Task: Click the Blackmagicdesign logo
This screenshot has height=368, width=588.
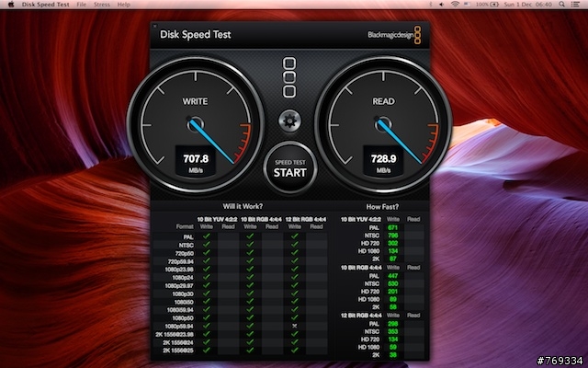Action: point(394,35)
